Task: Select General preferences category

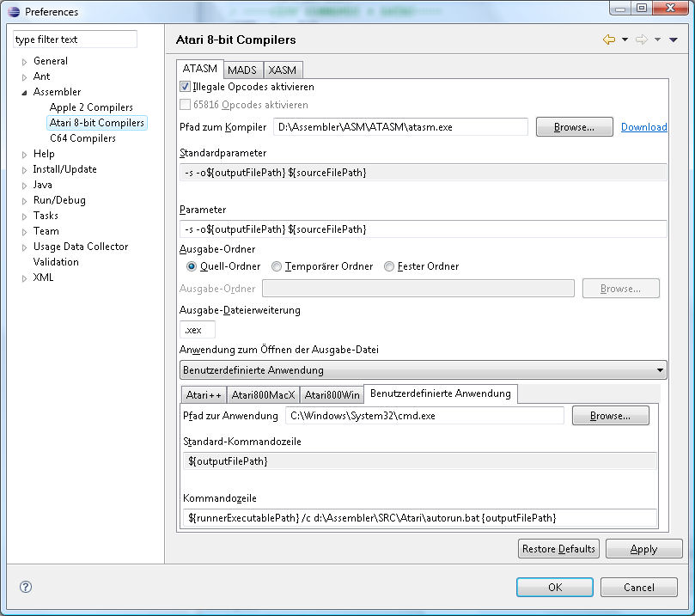Action: click(51, 61)
